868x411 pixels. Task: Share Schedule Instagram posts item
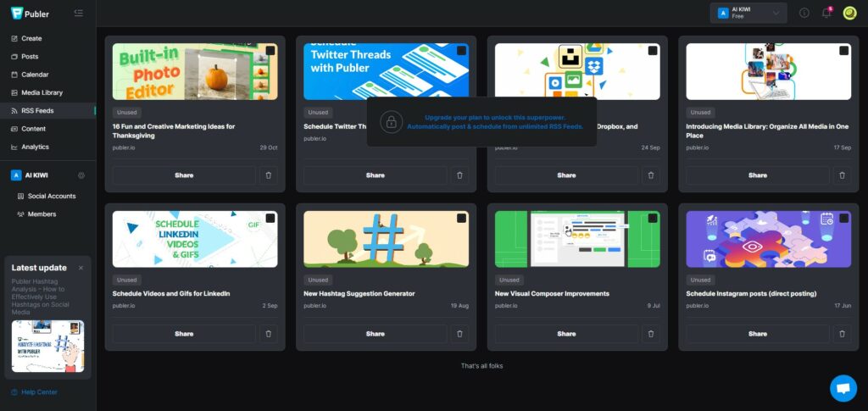tap(758, 334)
